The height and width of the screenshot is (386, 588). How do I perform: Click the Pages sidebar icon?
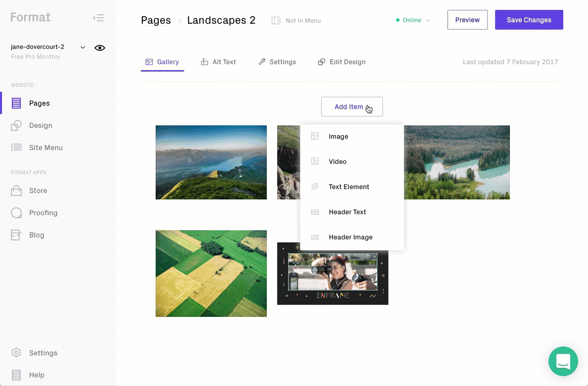(x=16, y=103)
